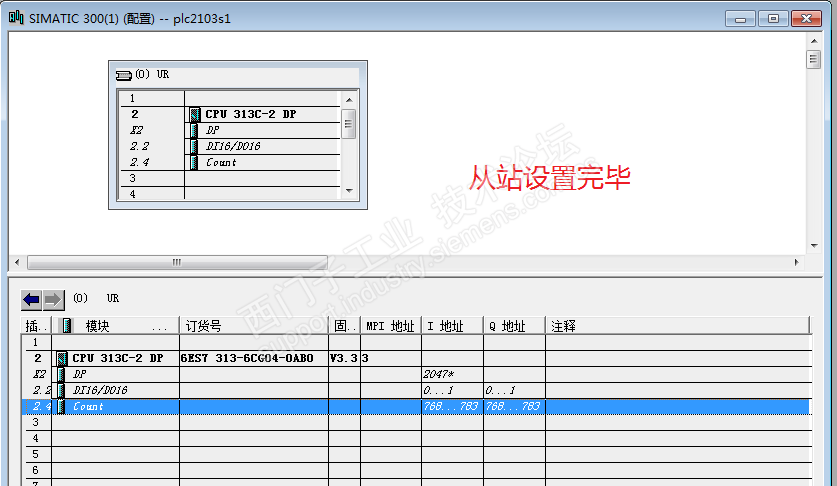
Task: Close the SIMATIC 300 configuration window
Action: pyautogui.click(x=806, y=19)
